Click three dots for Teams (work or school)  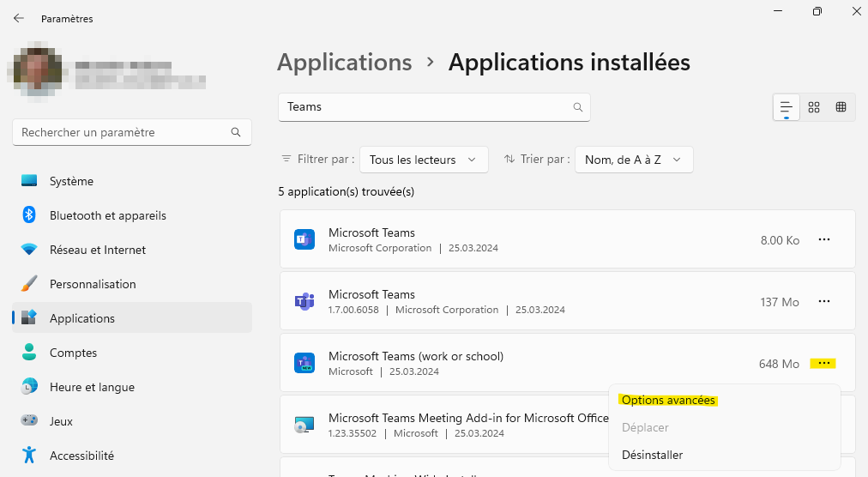pyautogui.click(x=823, y=364)
